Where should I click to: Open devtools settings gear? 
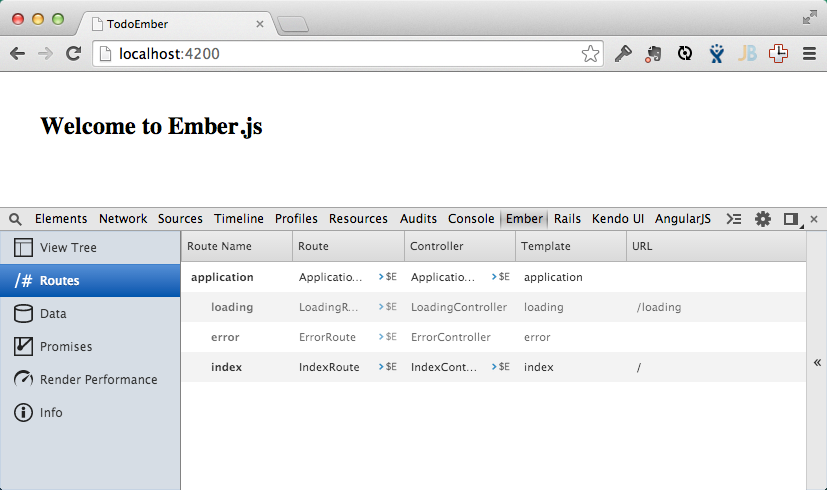pyautogui.click(x=763, y=219)
